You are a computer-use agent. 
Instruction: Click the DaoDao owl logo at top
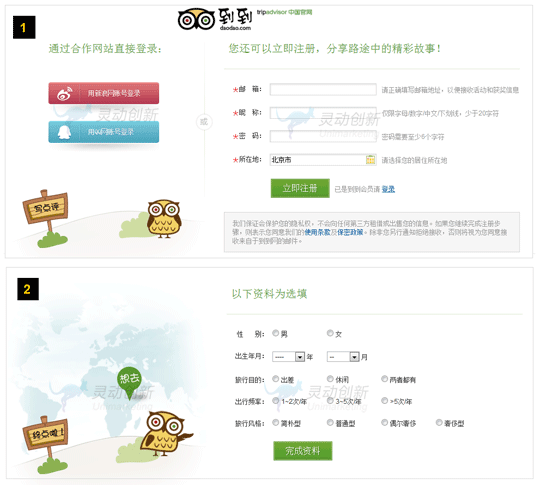(x=196, y=19)
